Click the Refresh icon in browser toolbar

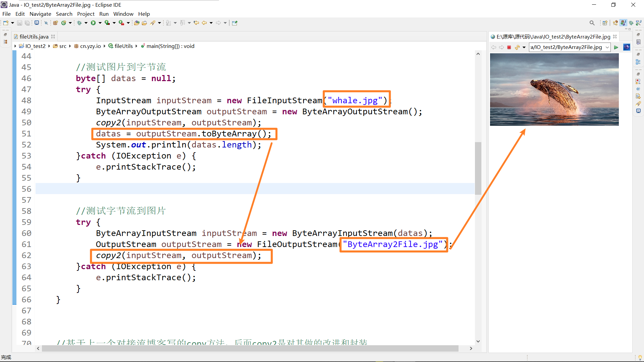(517, 47)
